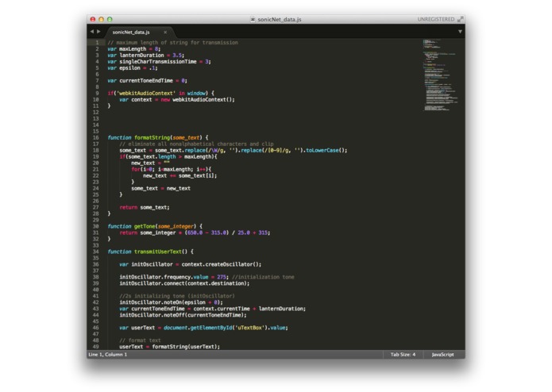Click the 'var lanternDuration = 3.5;' line
Image resolution: width=552 pixels, height=392 pixels.
coord(146,56)
